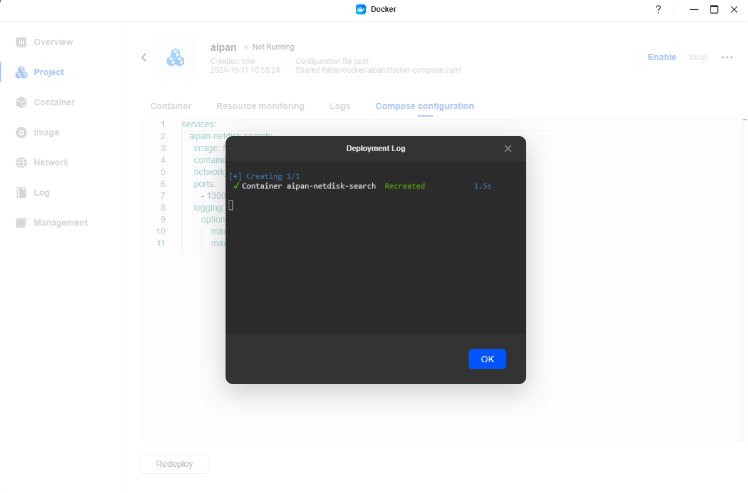Screen dimensions: 748x493
Task: Select the Compose configuration tab
Action: point(425,106)
